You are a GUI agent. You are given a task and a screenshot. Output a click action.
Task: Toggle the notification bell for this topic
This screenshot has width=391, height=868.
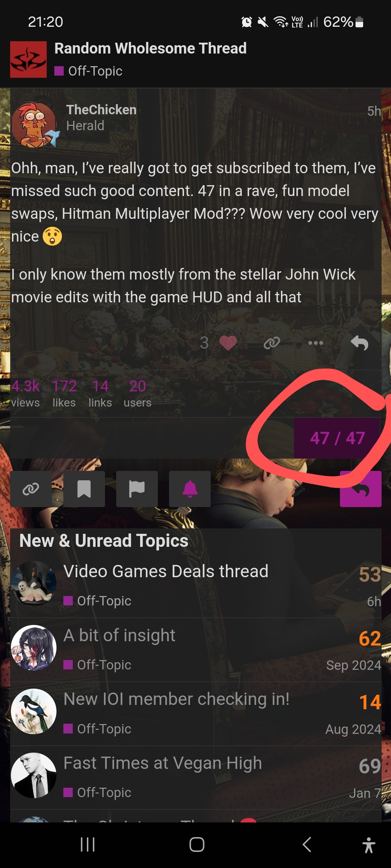pyautogui.click(x=190, y=489)
